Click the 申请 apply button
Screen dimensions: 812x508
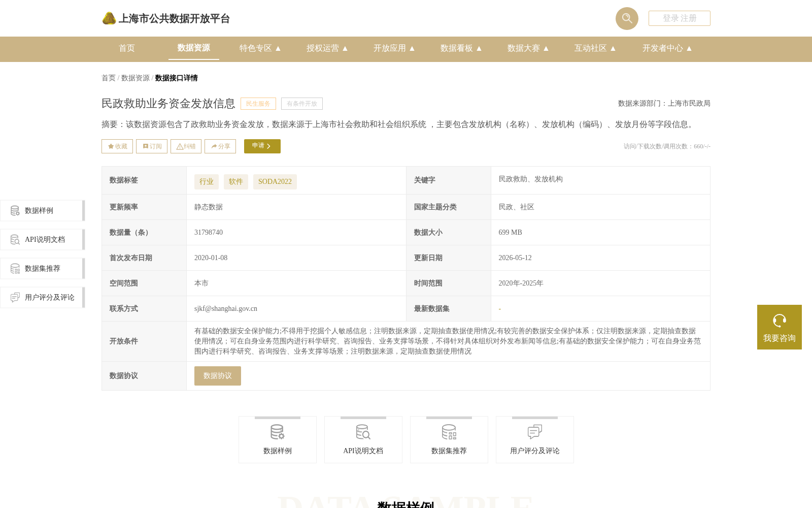[x=262, y=146]
